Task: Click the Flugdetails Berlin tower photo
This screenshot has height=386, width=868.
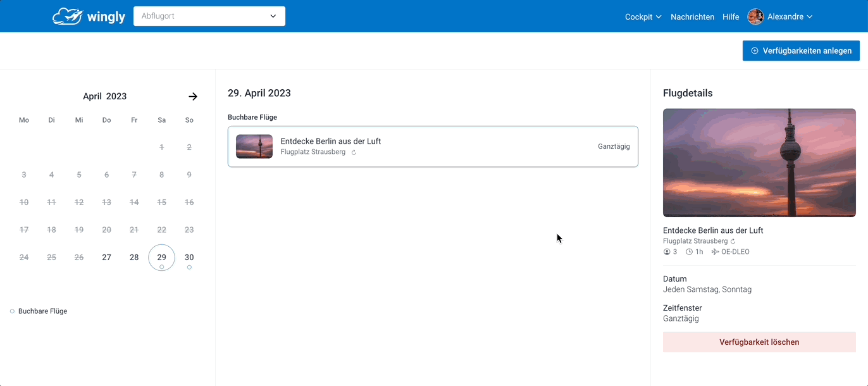Action: pos(759,163)
